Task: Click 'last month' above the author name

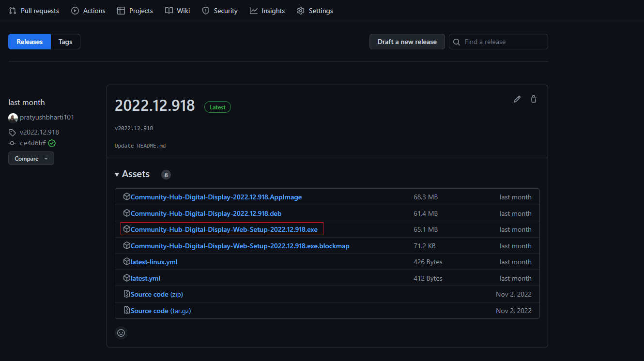Action: 27,102
